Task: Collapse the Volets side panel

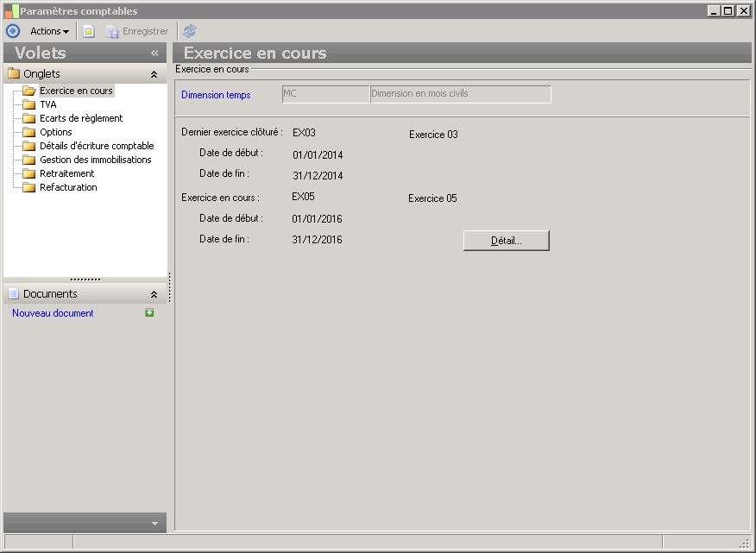Action: (154, 53)
